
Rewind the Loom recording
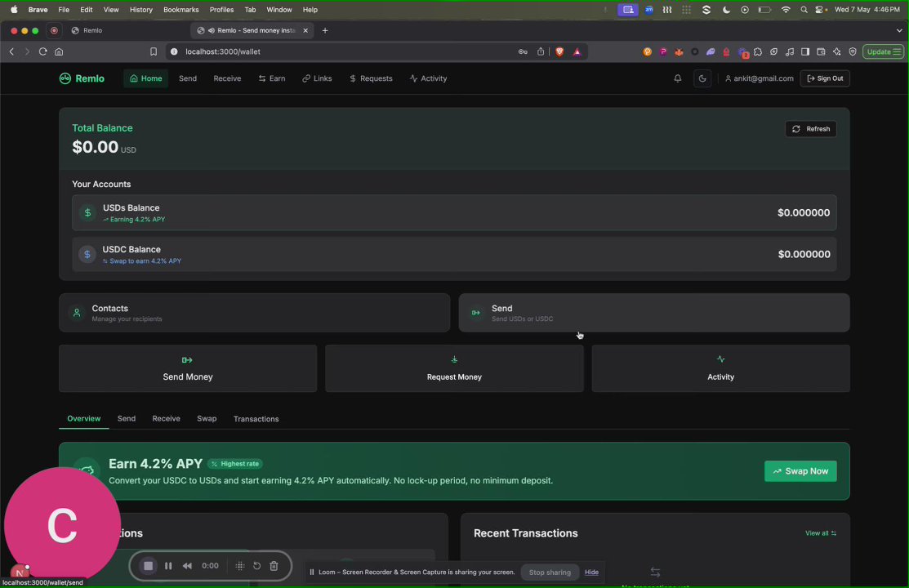pos(187,566)
